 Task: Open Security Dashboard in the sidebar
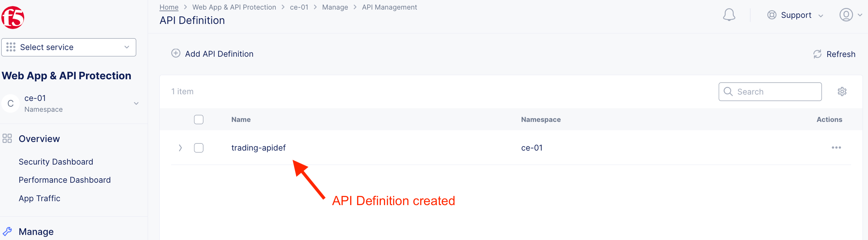click(56, 162)
